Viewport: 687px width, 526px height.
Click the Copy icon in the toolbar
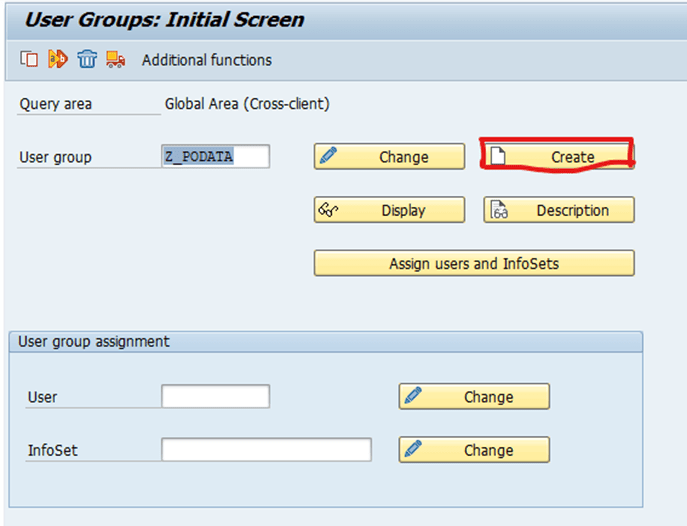click(29, 59)
